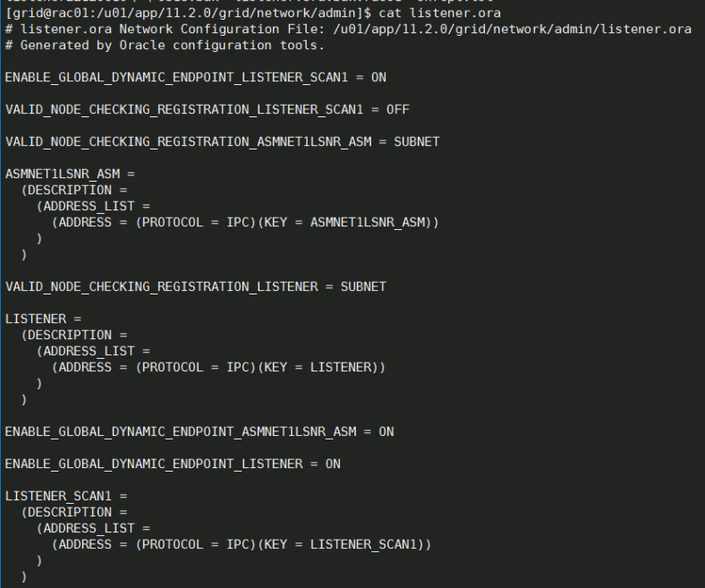Click SUBNET value on the ASMNET1LSNR_ASM registration line
This screenshot has height=588, width=705.
[x=417, y=141]
